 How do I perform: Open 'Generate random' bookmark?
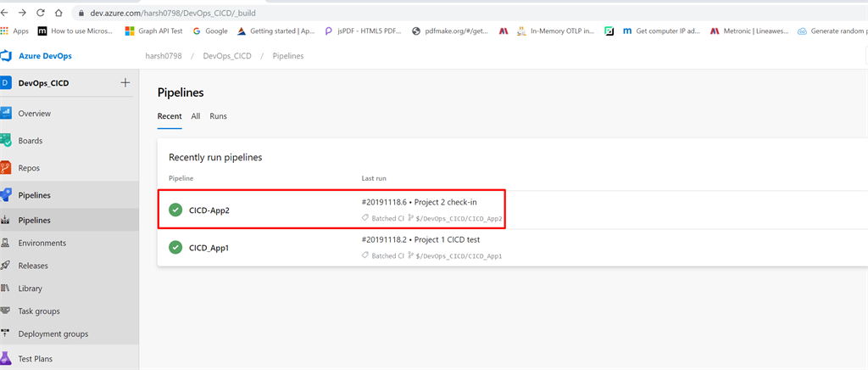[x=832, y=31]
